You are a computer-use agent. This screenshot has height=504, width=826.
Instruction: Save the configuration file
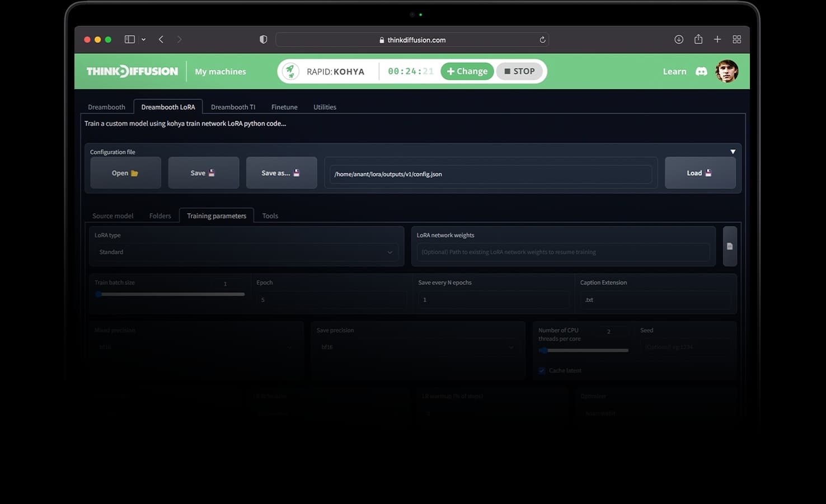tap(203, 173)
